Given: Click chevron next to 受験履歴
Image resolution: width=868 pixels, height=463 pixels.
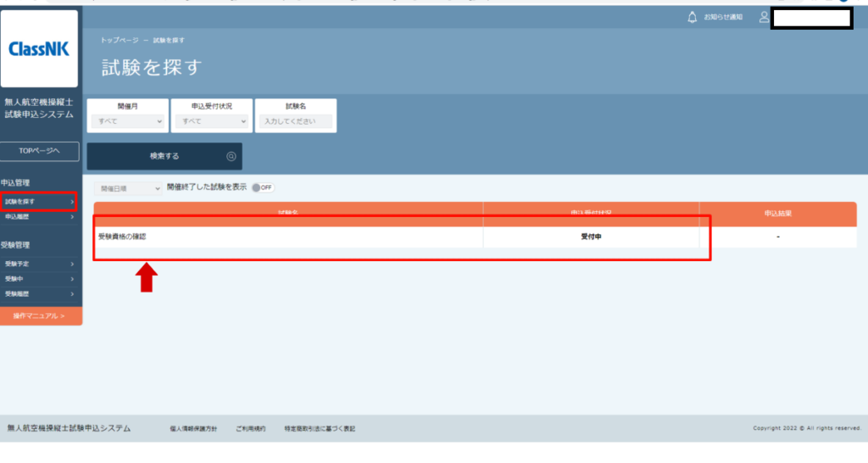Looking at the screenshot, I should (x=72, y=294).
